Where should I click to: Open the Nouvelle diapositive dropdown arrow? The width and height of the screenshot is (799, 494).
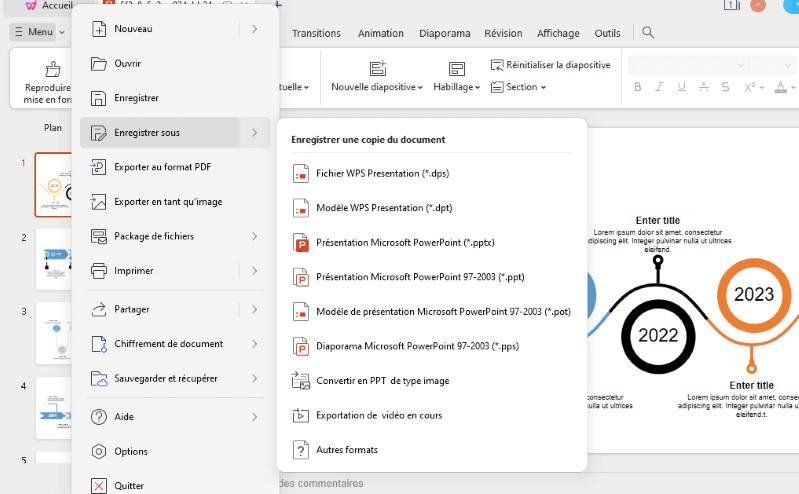point(420,88)
